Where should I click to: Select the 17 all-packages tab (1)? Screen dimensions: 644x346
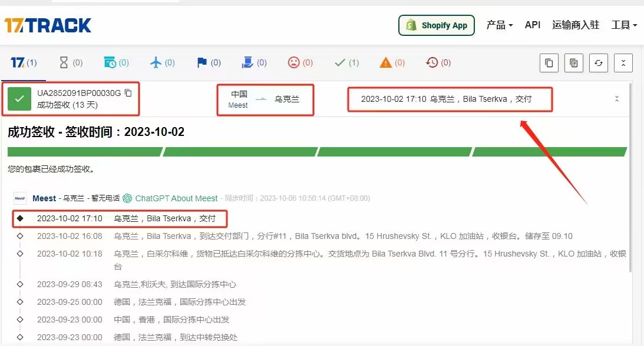coord(24,63)
